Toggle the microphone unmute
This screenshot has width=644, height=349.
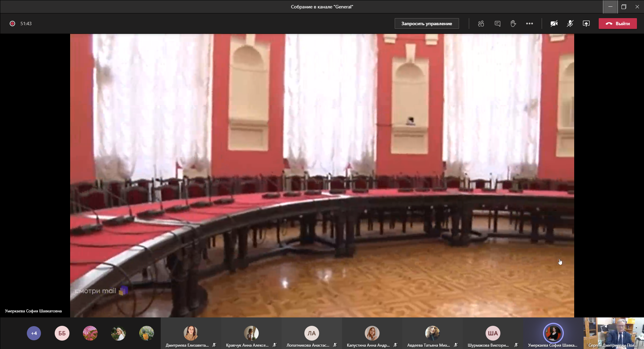pyautogui.click(x=570, y=24)
